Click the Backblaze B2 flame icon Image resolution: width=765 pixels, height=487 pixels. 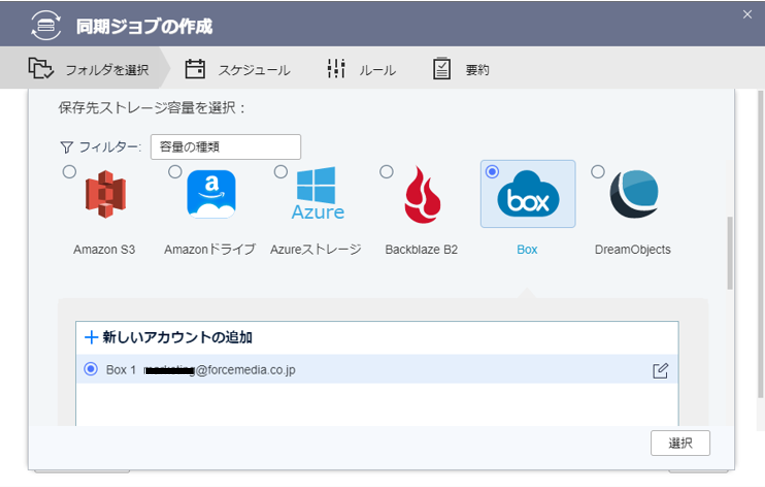coord(422,195)
